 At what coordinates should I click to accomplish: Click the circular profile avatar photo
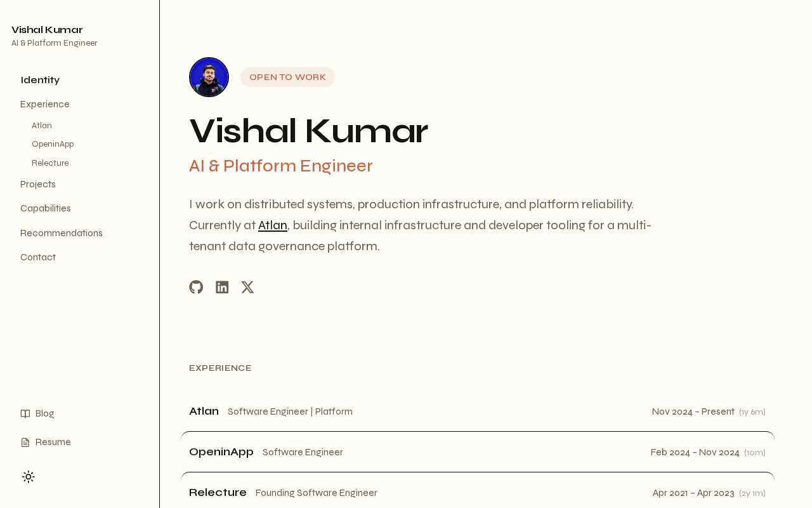209,77
